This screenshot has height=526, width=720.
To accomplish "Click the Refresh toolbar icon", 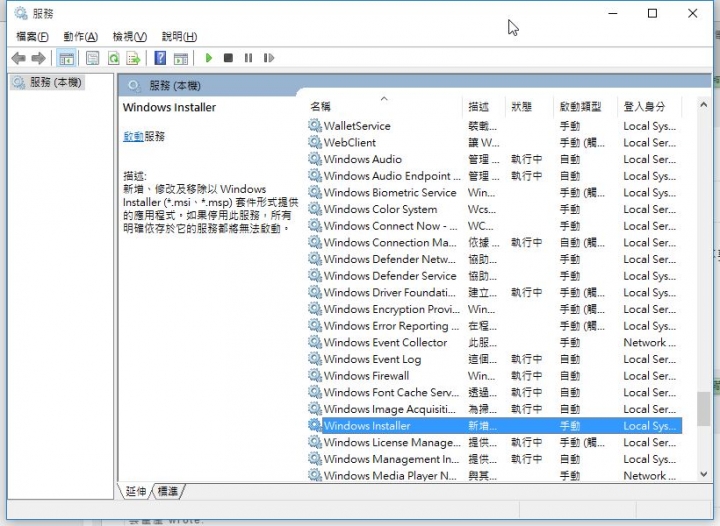I will pos(113,58).
